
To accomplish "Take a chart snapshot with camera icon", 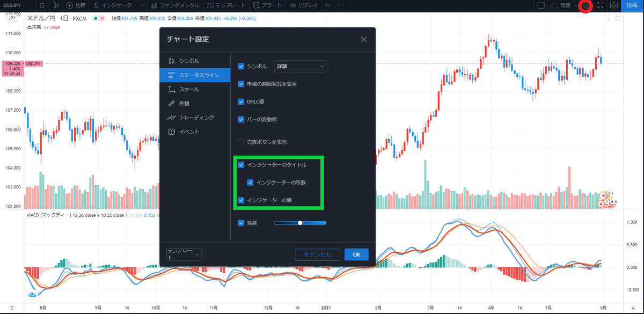I will click(x=614, y=5).
